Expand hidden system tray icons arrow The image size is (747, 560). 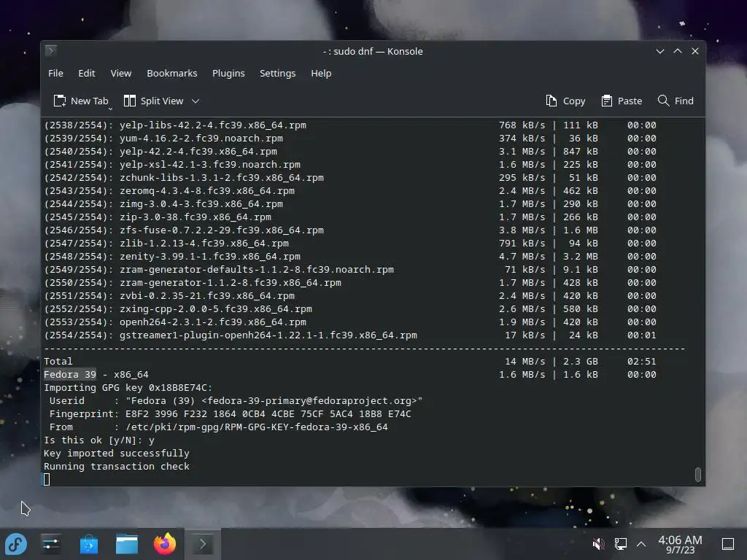(x=641, y=544)
